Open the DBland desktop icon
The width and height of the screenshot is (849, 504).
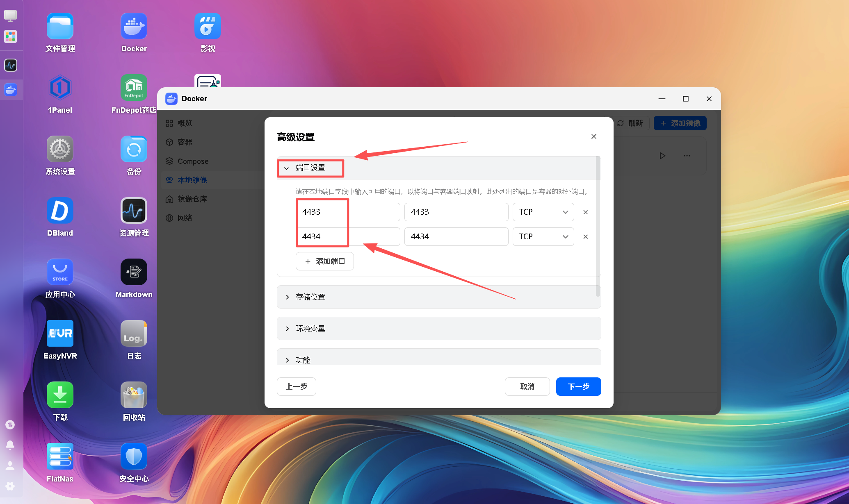click(60, 211)
